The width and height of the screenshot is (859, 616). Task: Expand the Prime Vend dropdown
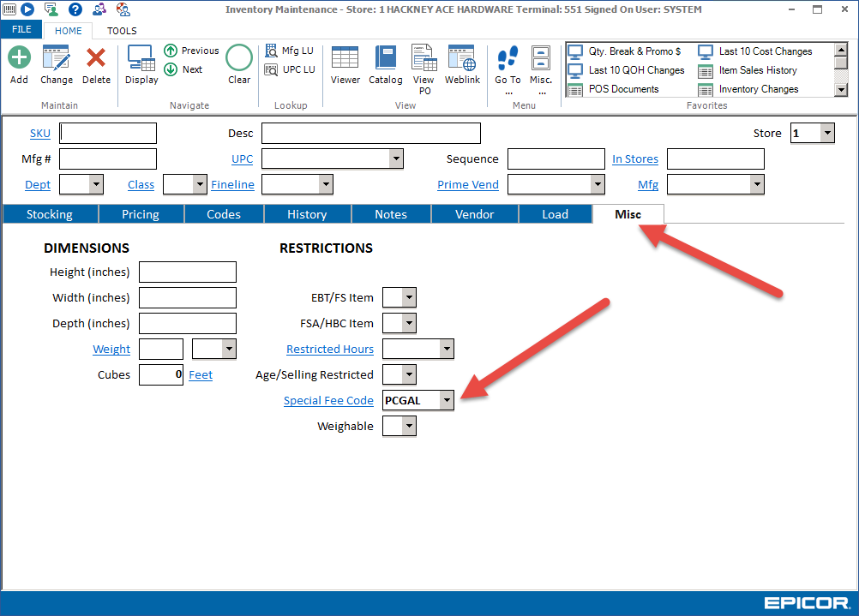click(598, 184)
